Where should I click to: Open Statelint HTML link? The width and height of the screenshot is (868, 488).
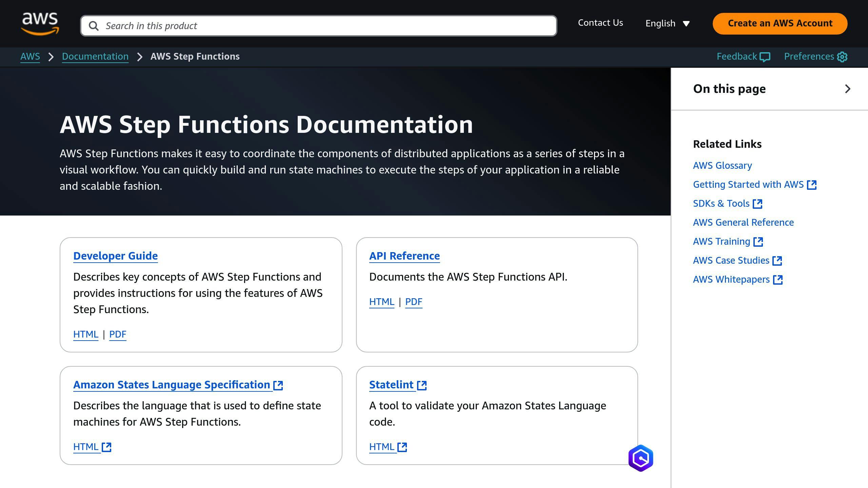pyautogui.click(x=388, y=447)
